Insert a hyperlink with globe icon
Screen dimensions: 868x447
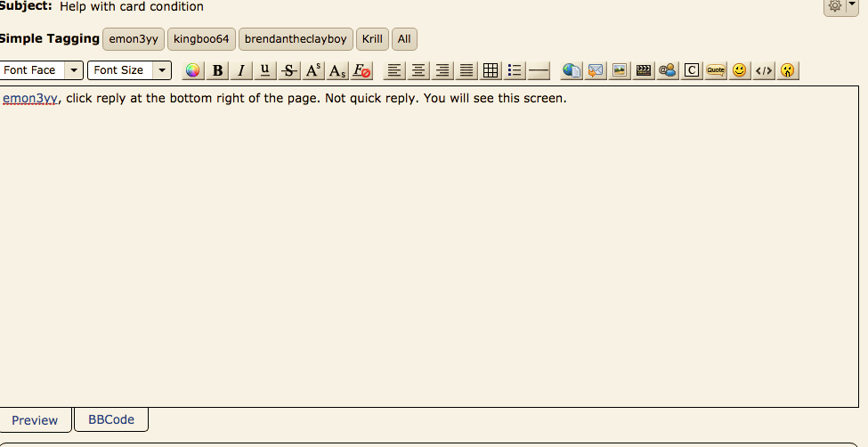point(572,70)
